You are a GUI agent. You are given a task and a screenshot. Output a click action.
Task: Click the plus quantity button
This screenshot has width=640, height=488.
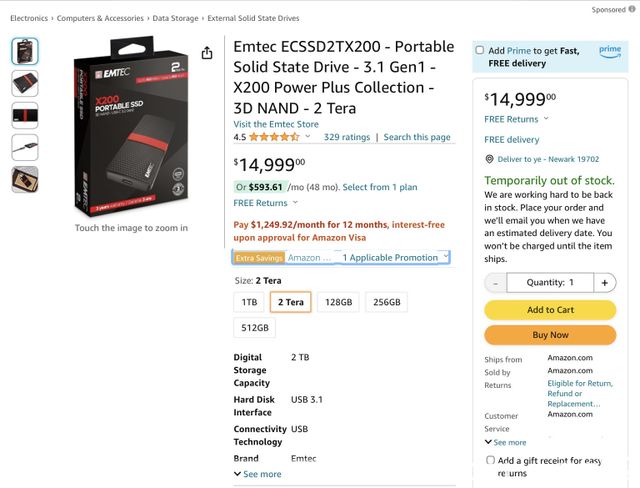tap(605, 283)
